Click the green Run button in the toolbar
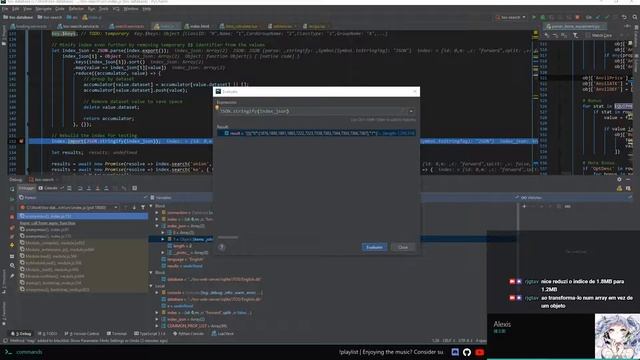Viewport: 640px width, 360px height. point(533,17)
